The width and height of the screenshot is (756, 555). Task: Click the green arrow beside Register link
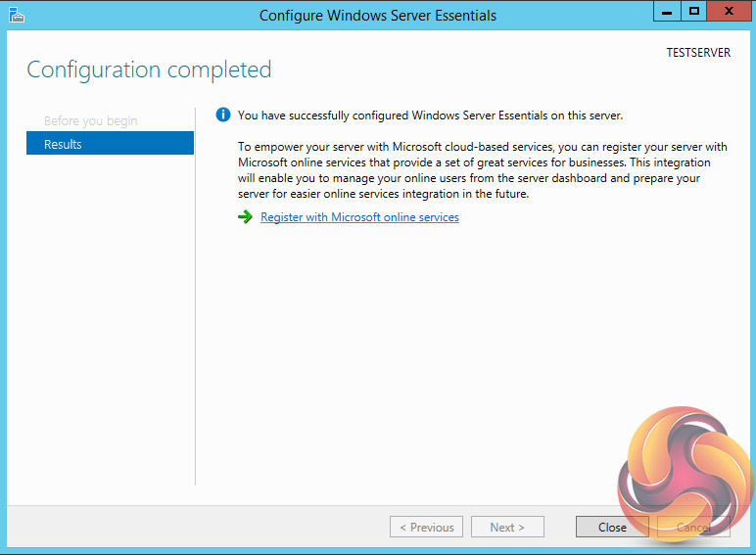pos(246,216)
